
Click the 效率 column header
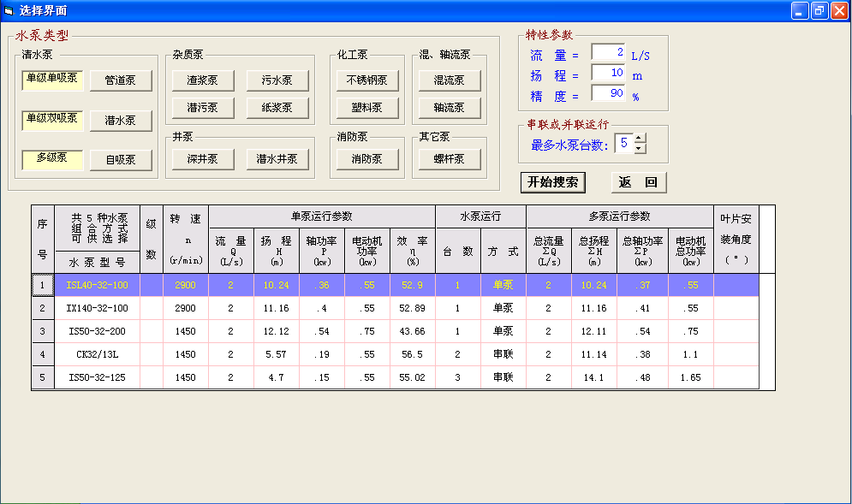coord(413,251)
